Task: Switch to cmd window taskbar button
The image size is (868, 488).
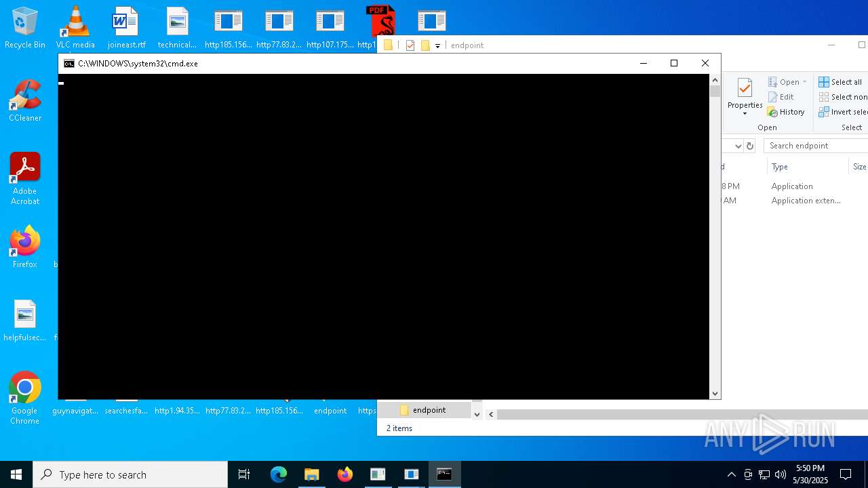Action: [x=444, y=474]
